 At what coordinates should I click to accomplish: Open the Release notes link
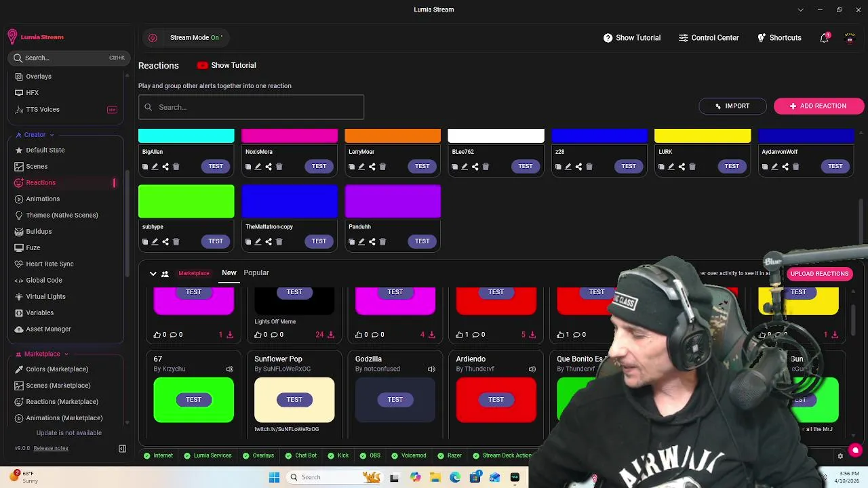point(51,449)
